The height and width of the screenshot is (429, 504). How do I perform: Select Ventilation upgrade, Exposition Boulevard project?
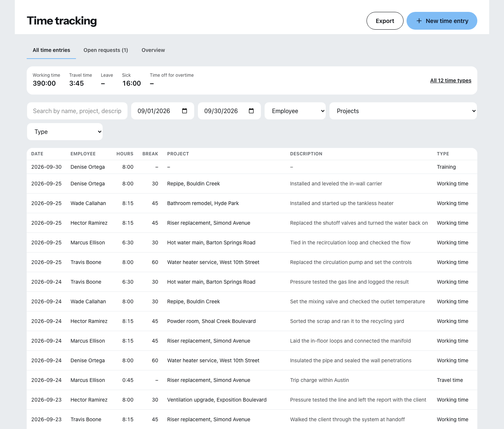[217, 400]
